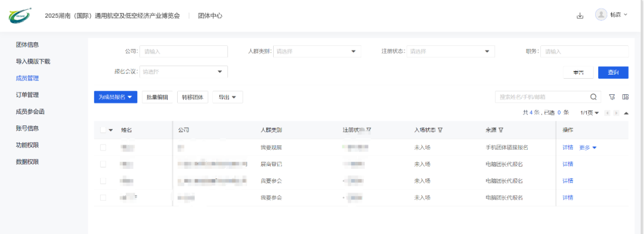Image resolution: width=644 pixels, height=234 pixels.
Task: Expand the 导出 dropdown
Action: pyautogui.click(x=228, y=97)
